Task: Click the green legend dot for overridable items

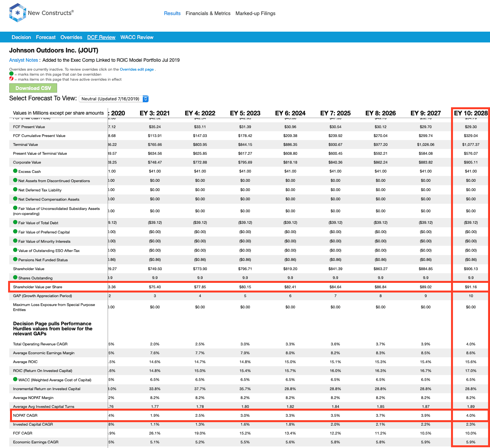Action: point(11,74)
